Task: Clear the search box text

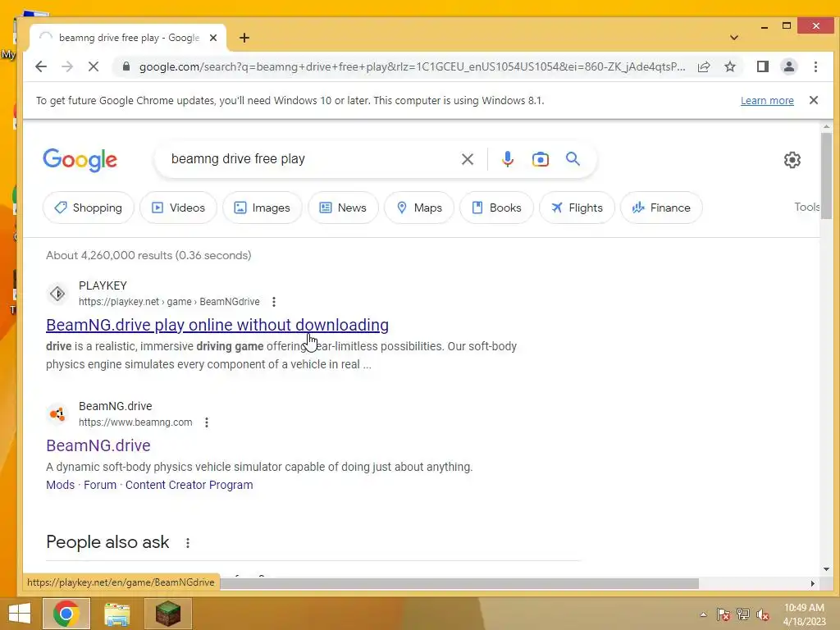Action: [467, 159]
